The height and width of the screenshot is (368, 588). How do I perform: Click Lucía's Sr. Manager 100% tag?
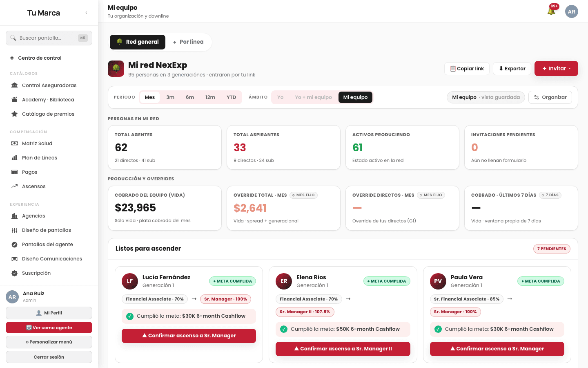tap(225, 299)
